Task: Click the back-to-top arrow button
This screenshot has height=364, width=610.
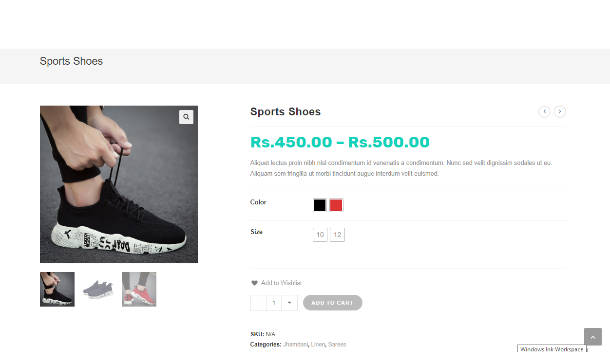Action: pos(593,337)
